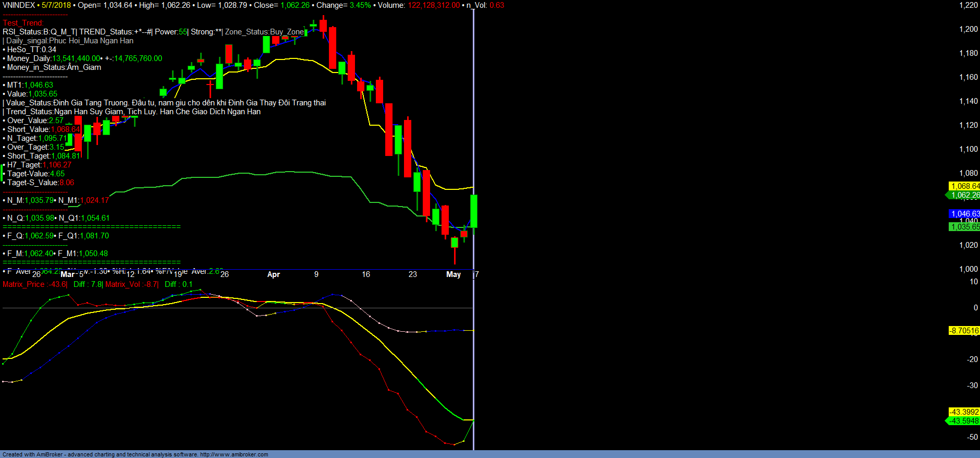Select the green 1,062.26 close price tag
The width and height of the screenshot is (980, 458).
[964, 195]
